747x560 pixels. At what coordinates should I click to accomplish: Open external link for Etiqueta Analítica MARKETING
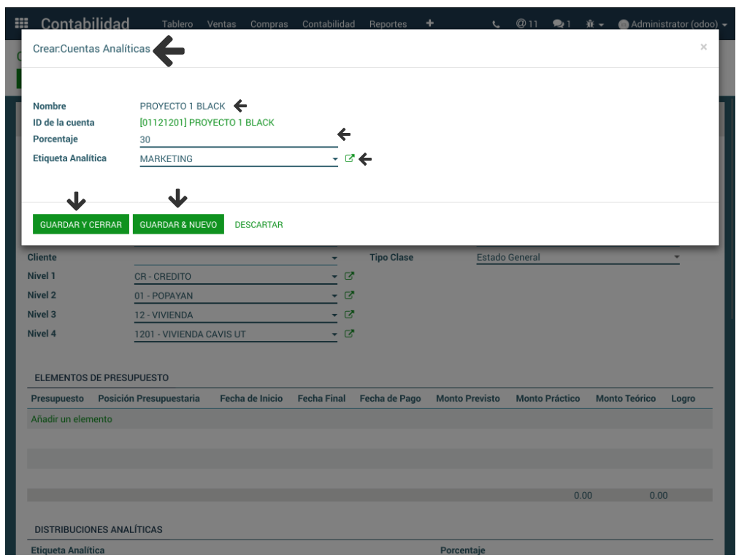point(350,158)
